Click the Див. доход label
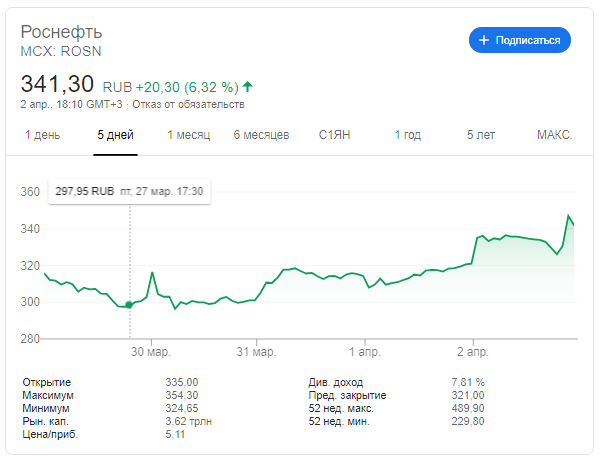The height and width of the screenshot is (459, 605). coord(336,382)
